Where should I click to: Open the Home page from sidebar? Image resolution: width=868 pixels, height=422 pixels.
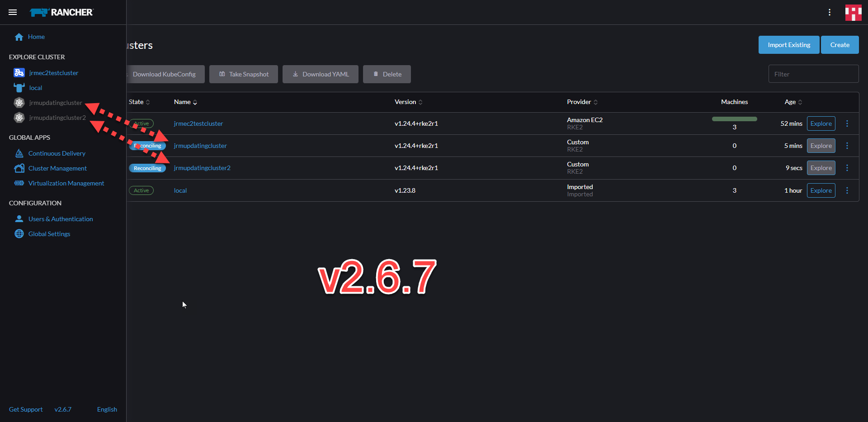(x=36, y=37)
